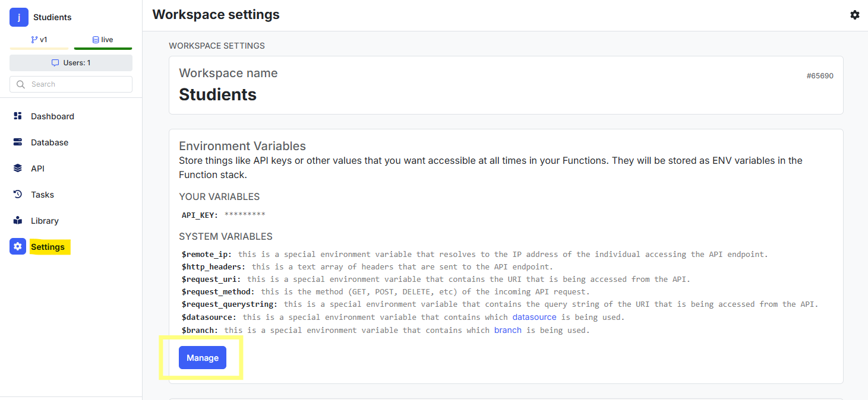Click the masked API_KEY value

click(x=245, y=215)
